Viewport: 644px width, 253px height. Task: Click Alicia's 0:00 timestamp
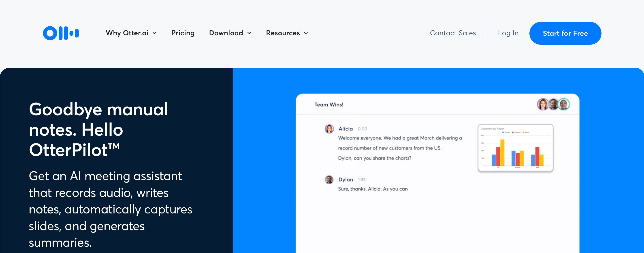click(x=362, y=129)
